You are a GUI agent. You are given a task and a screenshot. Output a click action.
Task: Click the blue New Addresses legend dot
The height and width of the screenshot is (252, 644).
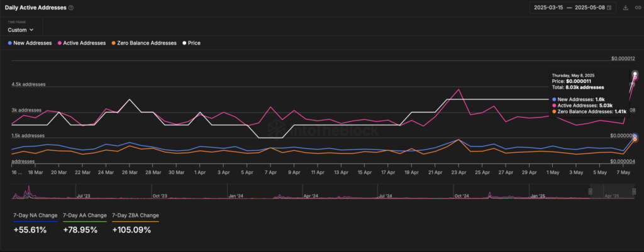9,43
